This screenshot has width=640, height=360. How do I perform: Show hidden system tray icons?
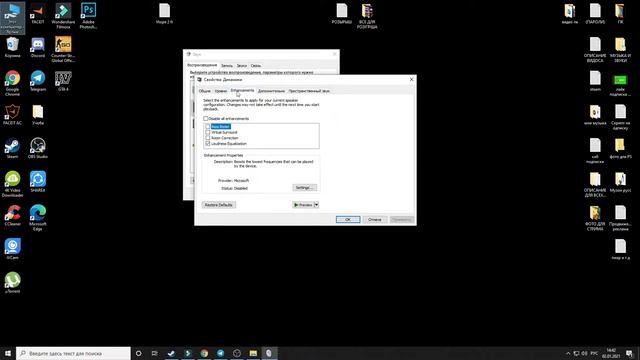[x=568, y=353]
